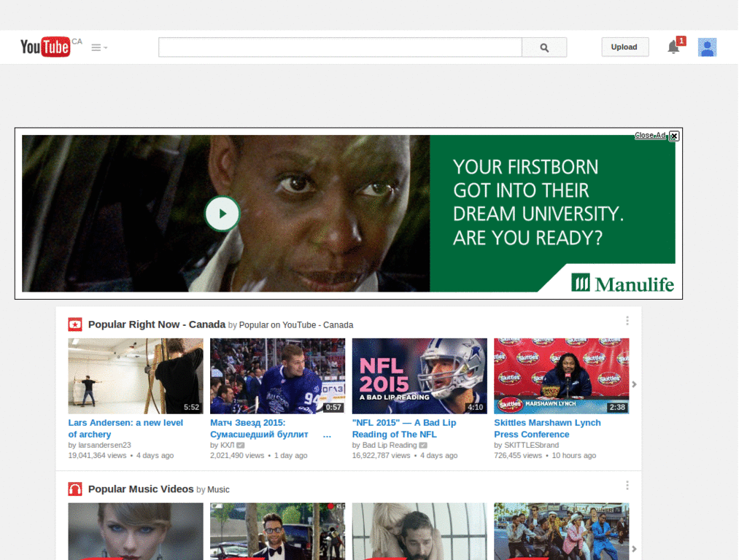Close the Manulife ad with X

[x=674, y=136]
